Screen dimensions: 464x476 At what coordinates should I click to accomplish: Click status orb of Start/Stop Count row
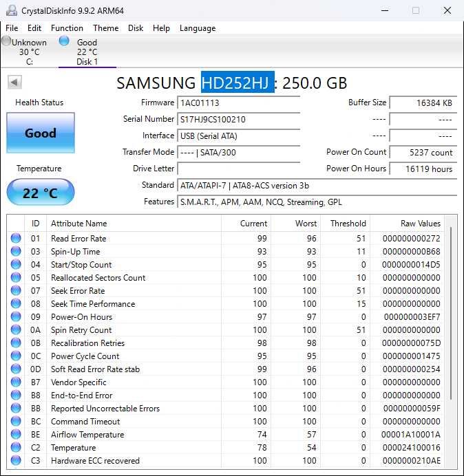coord(16,264)
